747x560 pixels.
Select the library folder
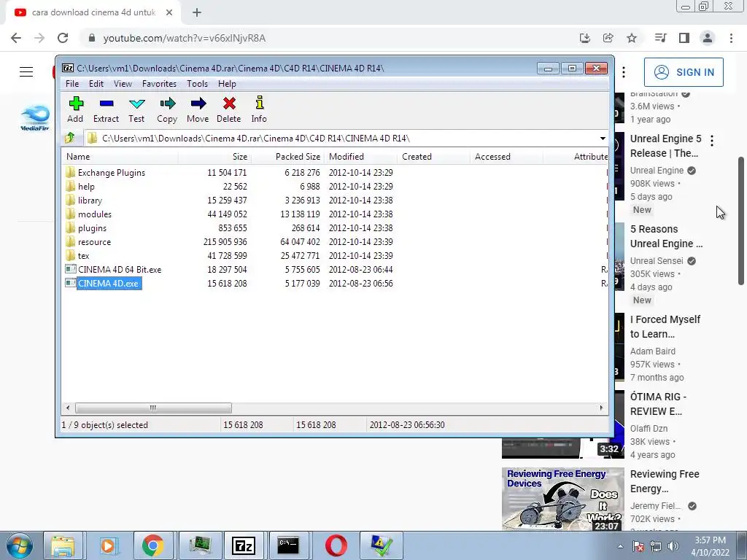coord(90,200)
